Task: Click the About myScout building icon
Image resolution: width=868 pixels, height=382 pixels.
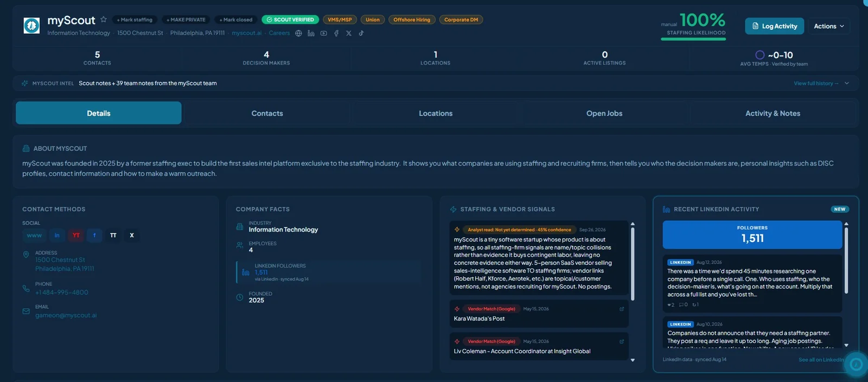Action: (26, 148)
